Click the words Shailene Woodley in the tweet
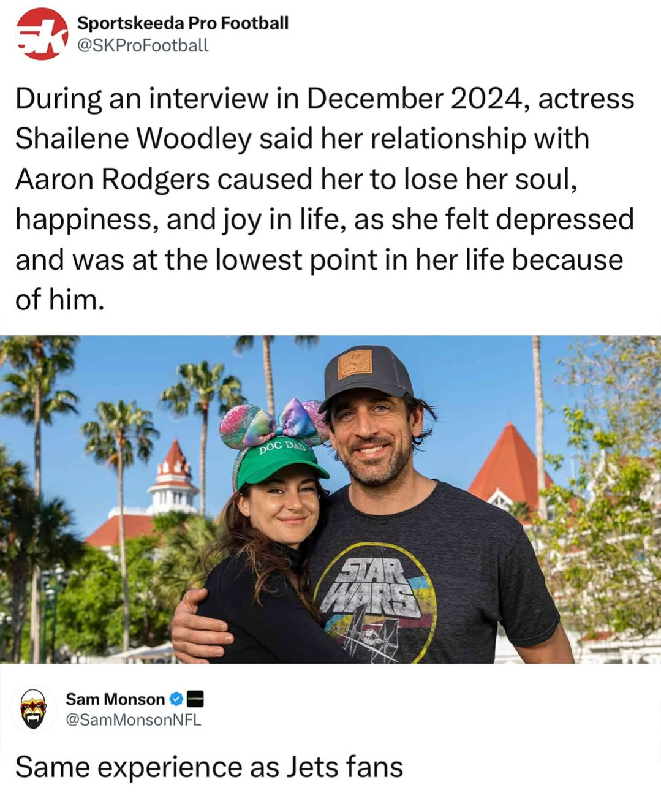 point(133,138)
